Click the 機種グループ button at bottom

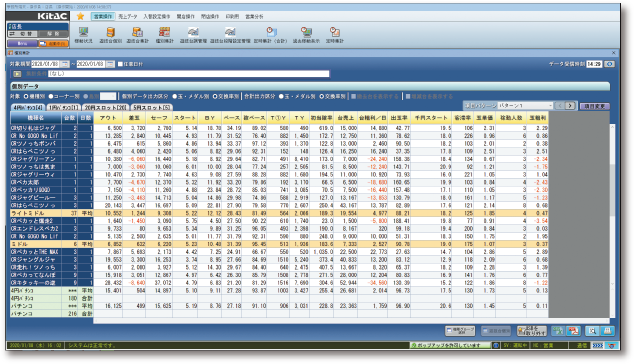(x=460, y=331)
